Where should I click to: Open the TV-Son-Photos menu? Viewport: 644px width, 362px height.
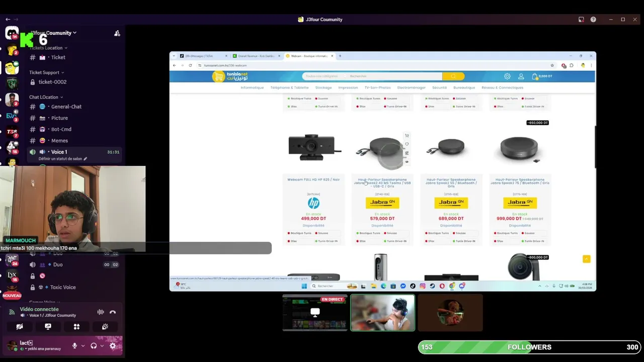377,87
